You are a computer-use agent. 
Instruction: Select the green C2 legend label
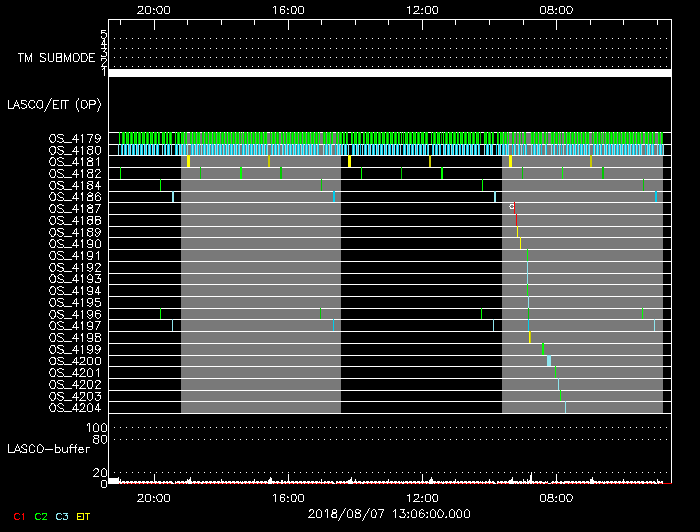(41, 516)
